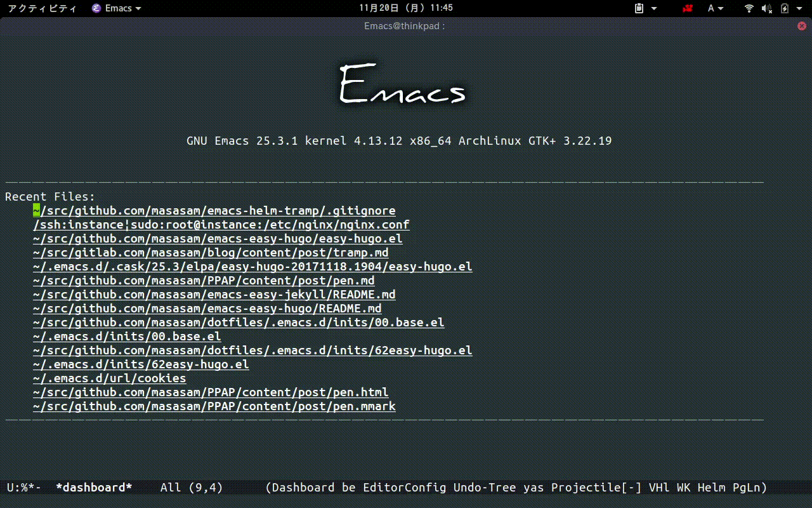Expand the system menu arrow beside battery
Viewport: 812px width, 508px height.
click(x=799, y=8)
